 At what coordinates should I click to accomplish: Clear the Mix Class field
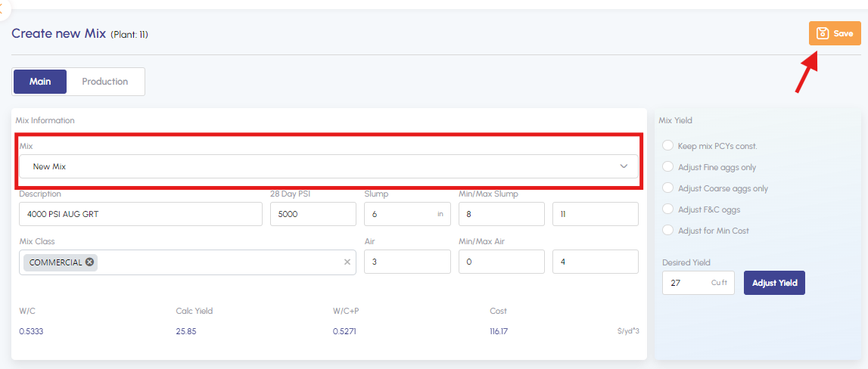tap(347, 262)
